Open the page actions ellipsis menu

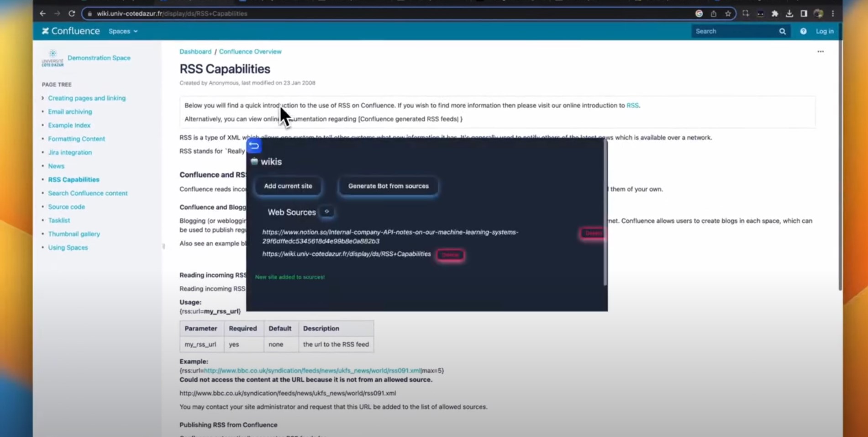[821, 52]
